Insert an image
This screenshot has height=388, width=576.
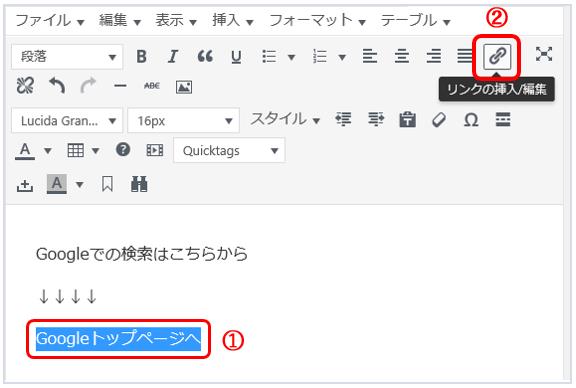click(x=184, y=87)
